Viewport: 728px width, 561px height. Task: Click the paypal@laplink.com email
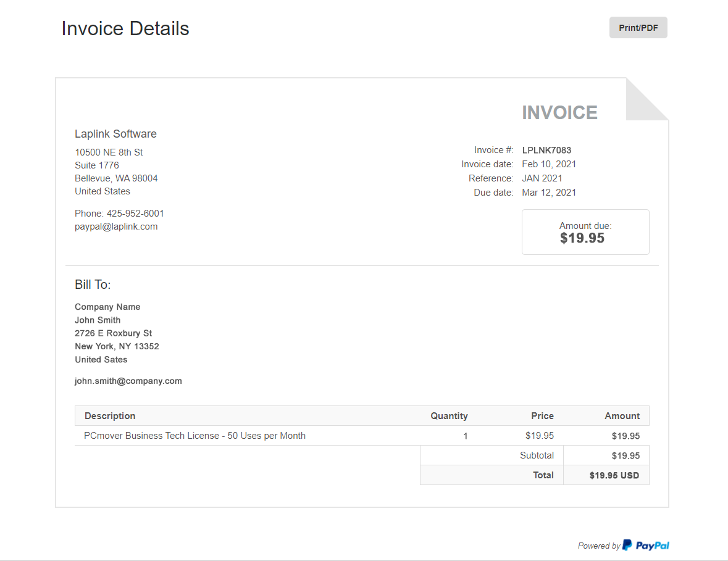[x=116, y=226]
